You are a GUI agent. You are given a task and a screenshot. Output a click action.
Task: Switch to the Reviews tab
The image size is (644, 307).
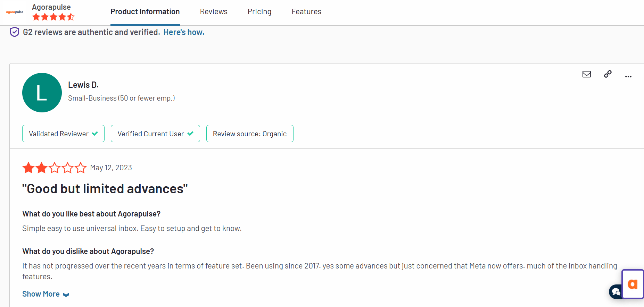click(x=214, y=12)
